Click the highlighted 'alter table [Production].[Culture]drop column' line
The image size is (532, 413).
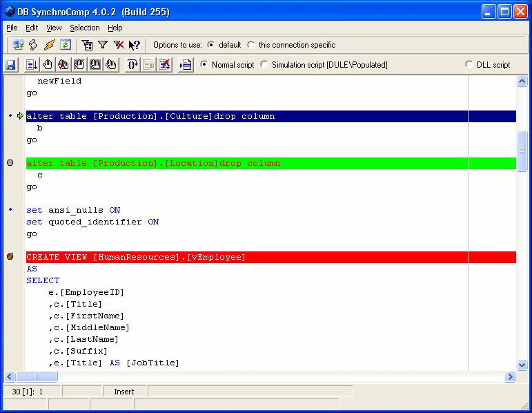270,116
